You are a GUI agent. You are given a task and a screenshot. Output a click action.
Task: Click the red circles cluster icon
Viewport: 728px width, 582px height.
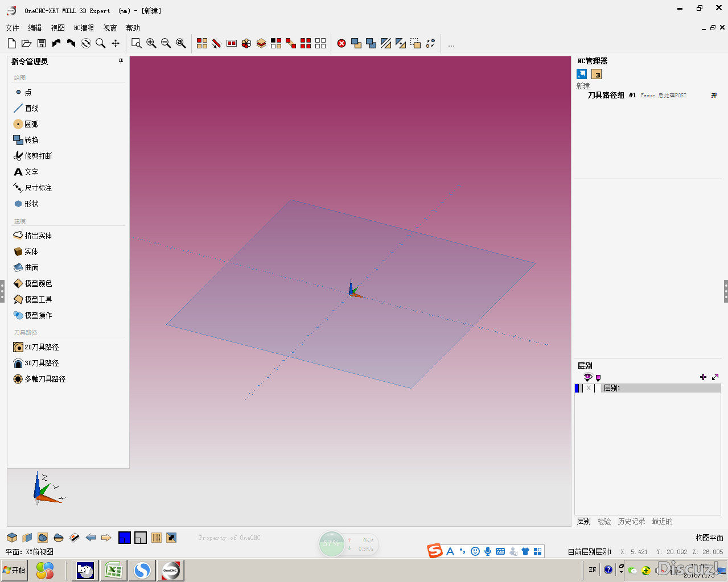246,43
